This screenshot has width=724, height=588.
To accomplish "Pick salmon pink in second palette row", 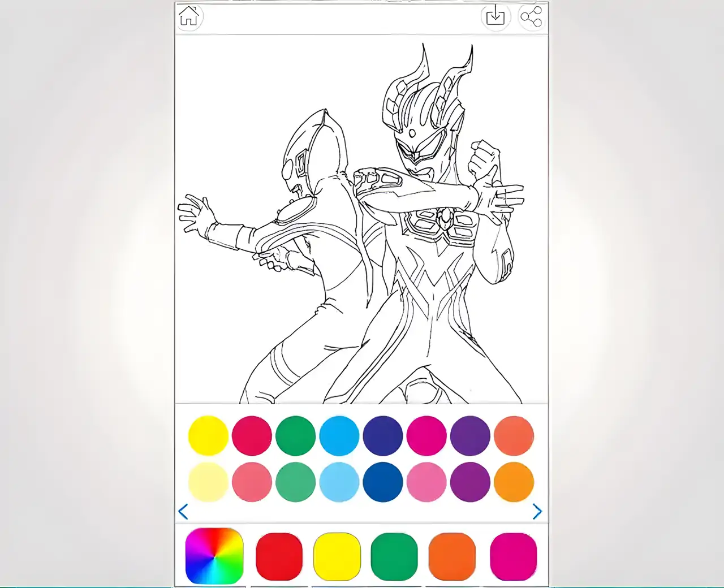I will (x=252, y=482).
